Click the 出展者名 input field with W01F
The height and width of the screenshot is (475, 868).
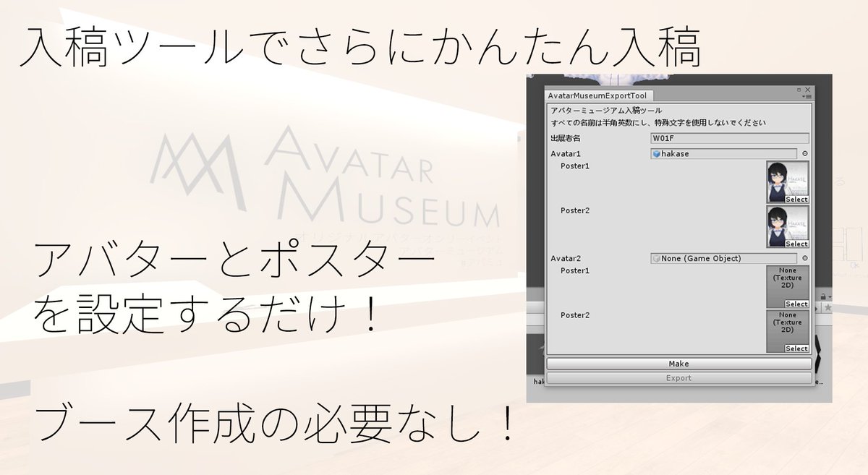click(730, 138)
